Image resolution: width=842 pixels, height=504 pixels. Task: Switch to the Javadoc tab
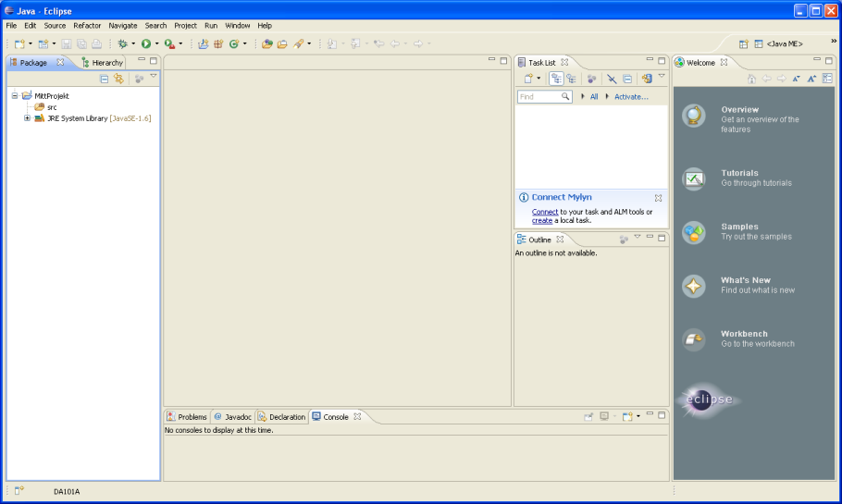click(x=232, y=417)
